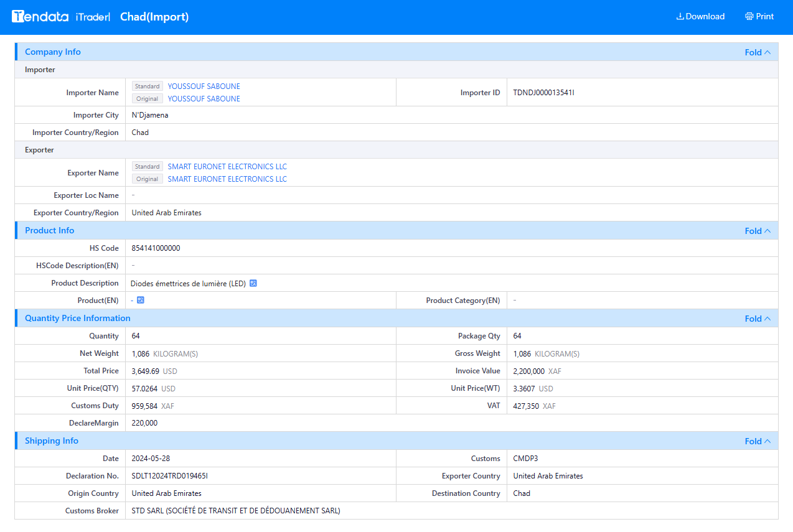
Task: Fold the Shipping Info section
Action: click(x=758, y=441)
